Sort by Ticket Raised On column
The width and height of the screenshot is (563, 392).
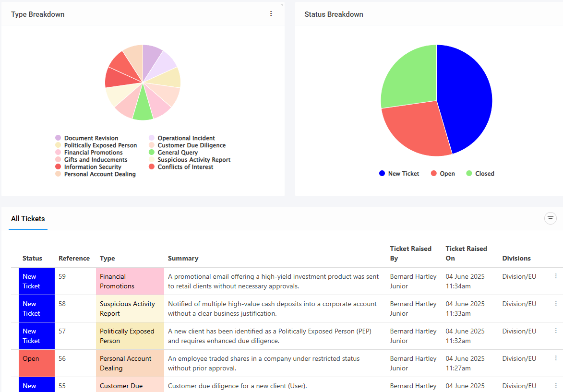coord(466,253)
